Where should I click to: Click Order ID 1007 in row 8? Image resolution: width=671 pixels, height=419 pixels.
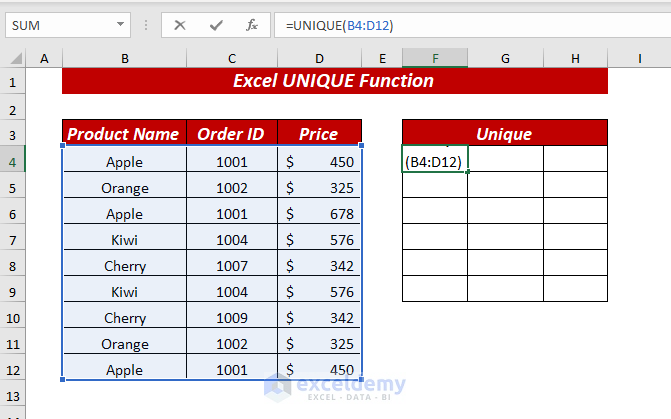232,263
